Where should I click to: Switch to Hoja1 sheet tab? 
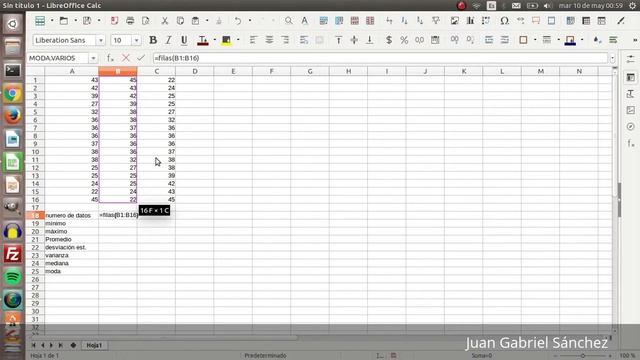[94, 345]
